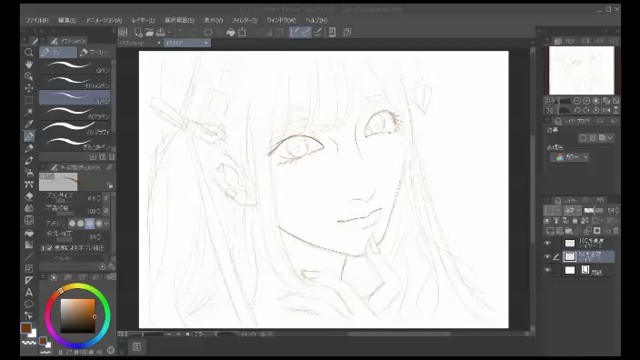This screenshot has width=640, height=360.
Task: Toggle visibility of the top layer
Action: 547,243
